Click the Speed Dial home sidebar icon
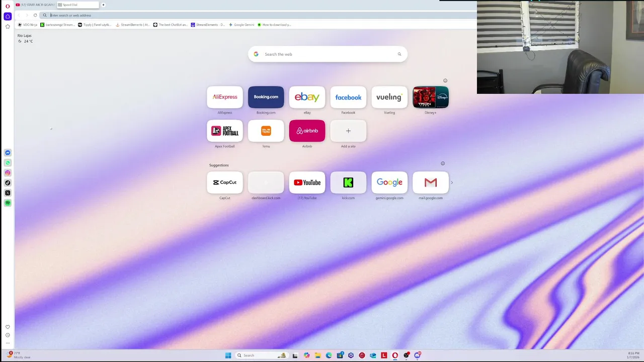Screen dimensions: 644x362 tap(8, 17)
